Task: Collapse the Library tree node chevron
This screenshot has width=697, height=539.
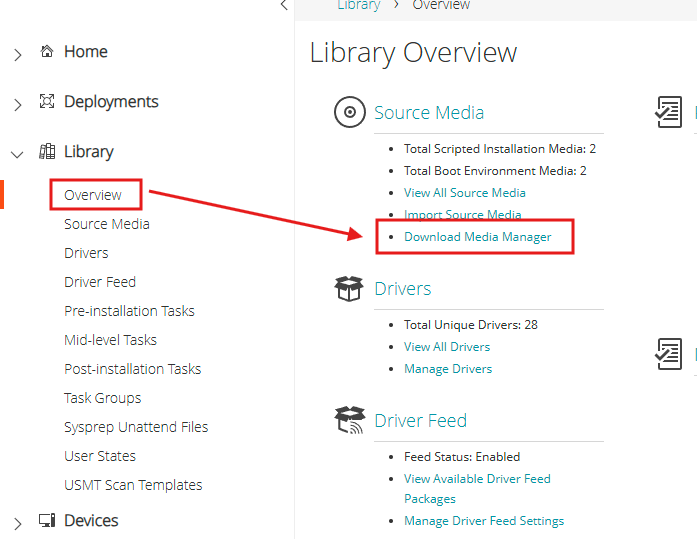Action: (x=17, y=154)
